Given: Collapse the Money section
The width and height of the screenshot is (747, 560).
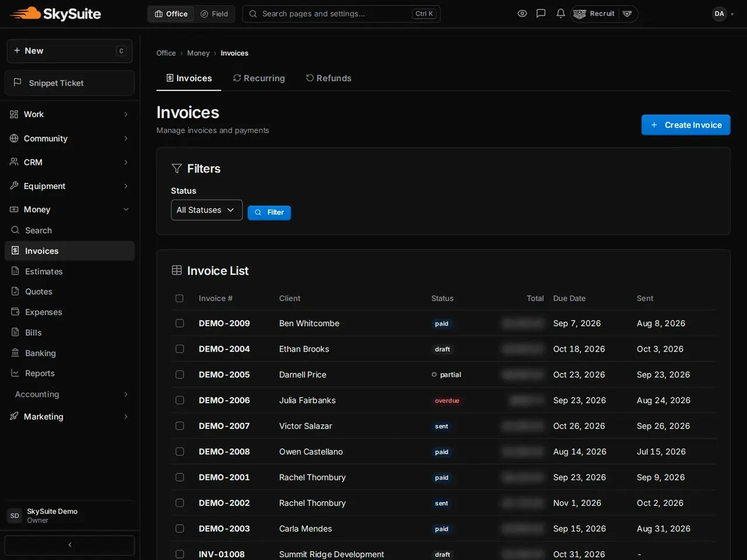Looking at the screenshot, I should tap(69, 209).
